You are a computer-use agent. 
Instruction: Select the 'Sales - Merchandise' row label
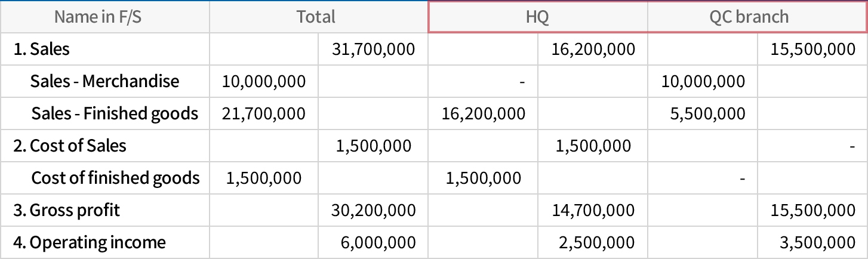(104, 81)
